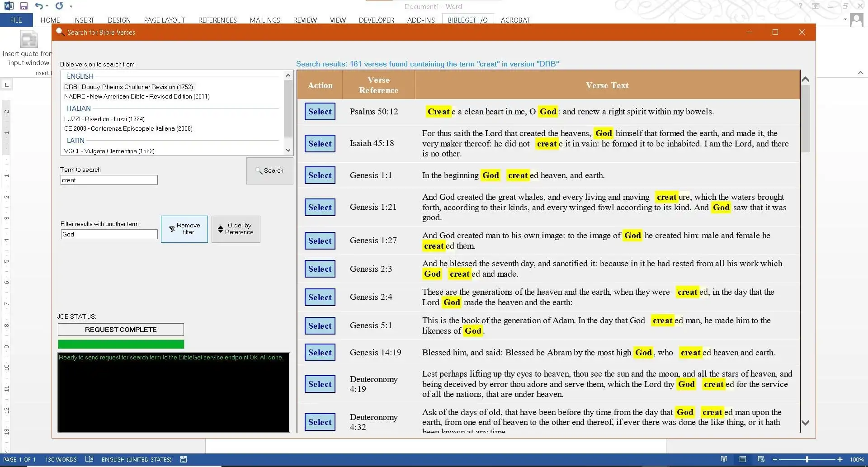Click the Remove filter button
This screenshot has height=467, width=868.
pyautogui.click(x=184, y=229)
